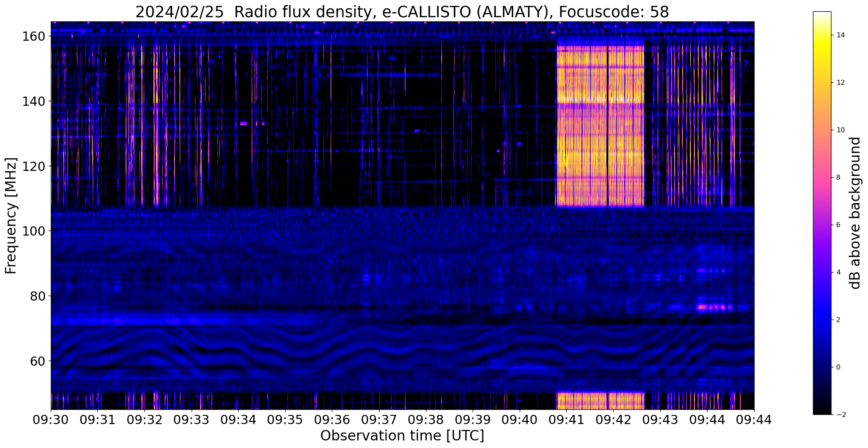Click the colorbar tick value 8
Screen dimensions: 868x448
tap(839, 178)
